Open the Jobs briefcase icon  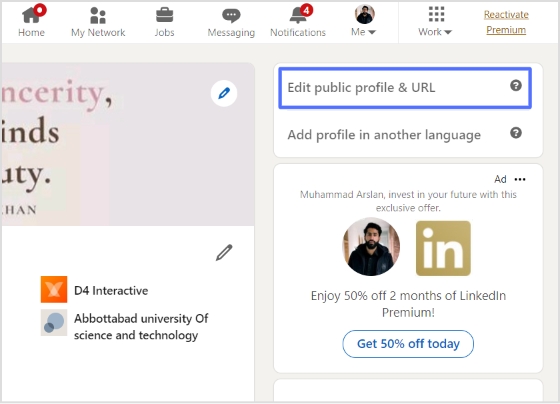pos(164,15)
